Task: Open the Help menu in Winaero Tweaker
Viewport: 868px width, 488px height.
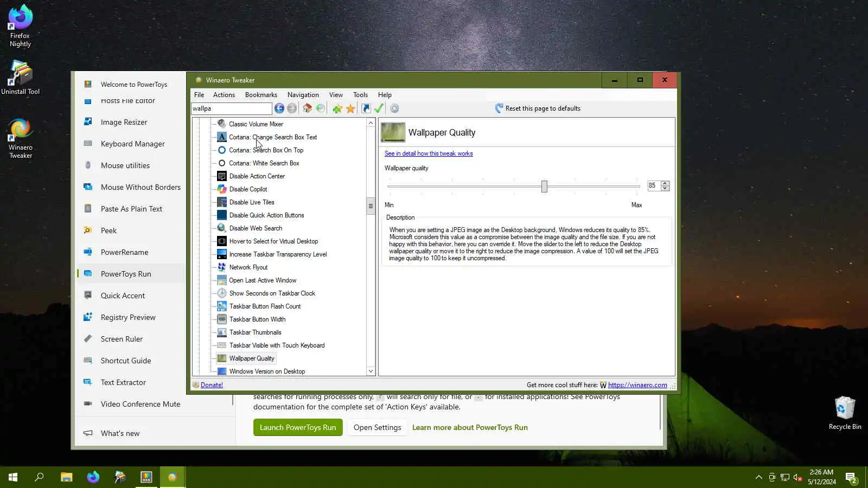Action: [385, 95]
